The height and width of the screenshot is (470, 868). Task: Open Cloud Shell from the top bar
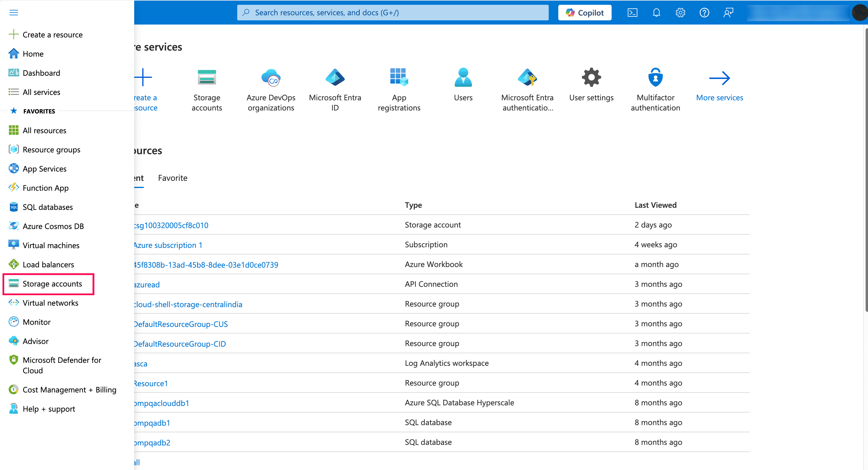(x=632, y=13)
